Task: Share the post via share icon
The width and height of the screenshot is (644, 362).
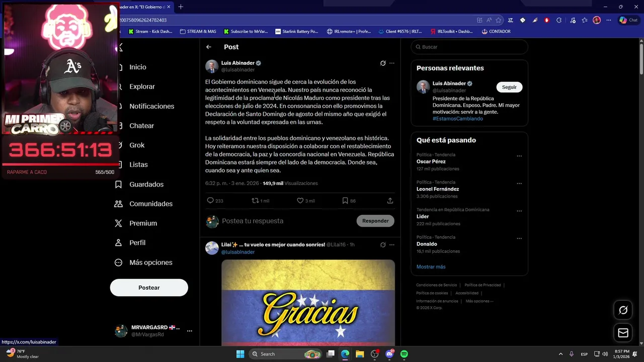Action: coord(390,201)
